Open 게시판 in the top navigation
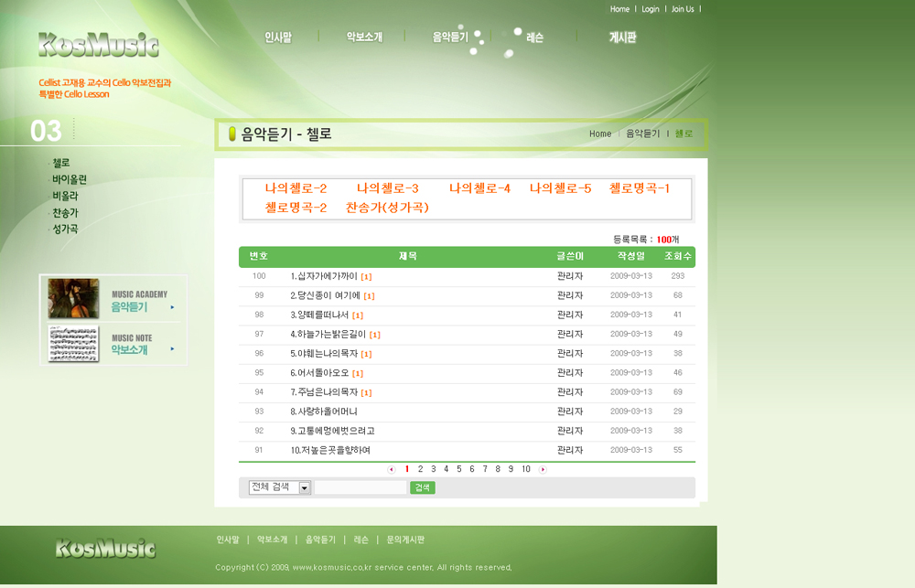This screenshot has width=915, height=588. (622, 37)
